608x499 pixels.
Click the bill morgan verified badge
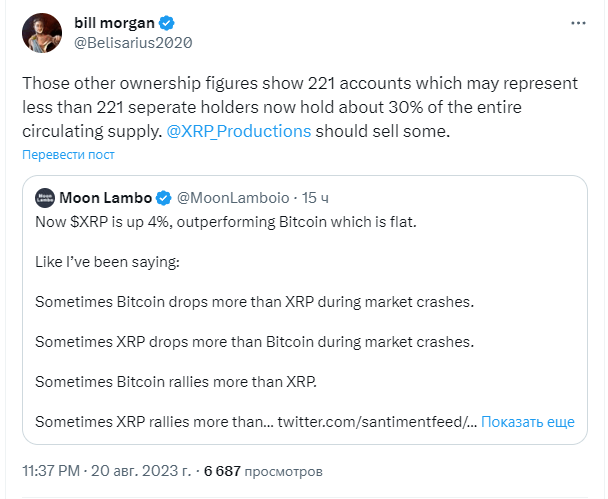pyautogui.click(x=167, y=23)
